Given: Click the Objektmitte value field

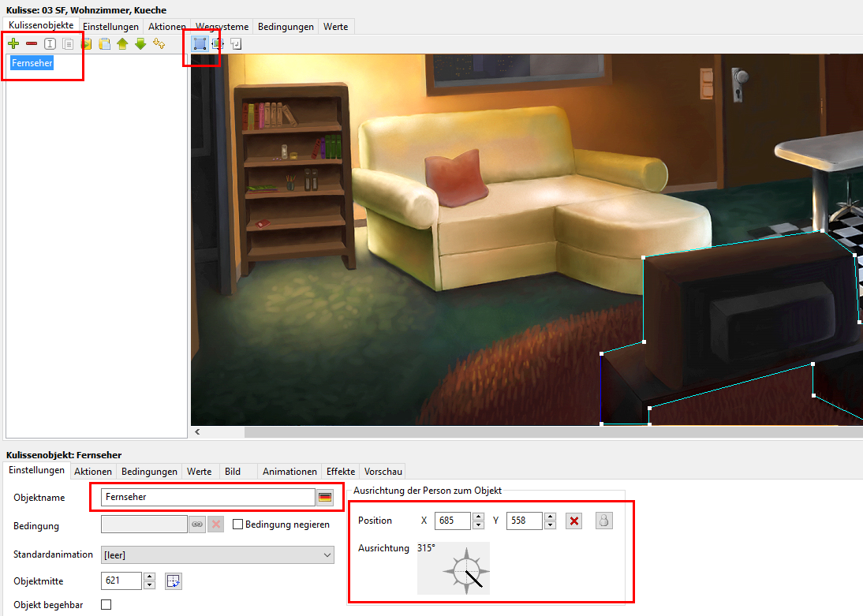Looking at the screenshot, I should click(122, 581).
